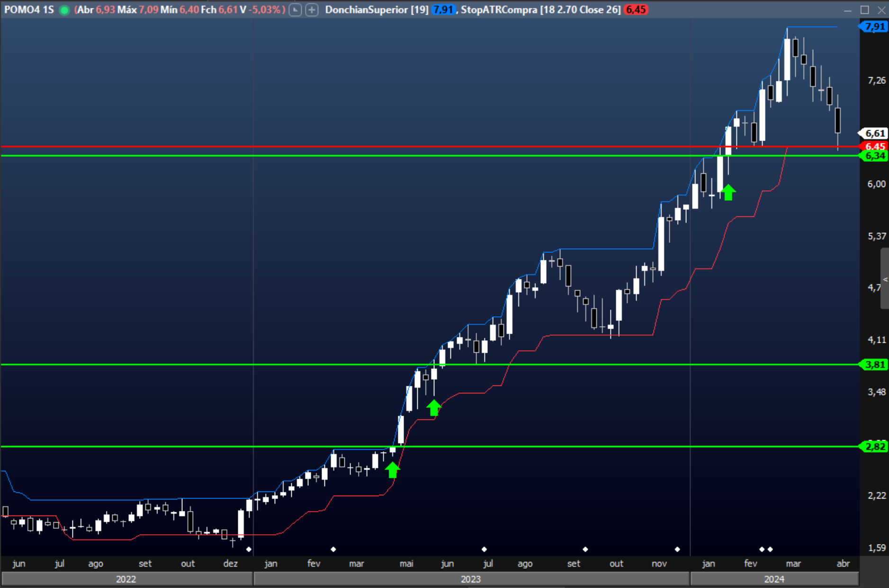This screenshot has height=588, width=889.
Task: Click the 2023 year segment on time axis
Action: (x=471, y=579)
